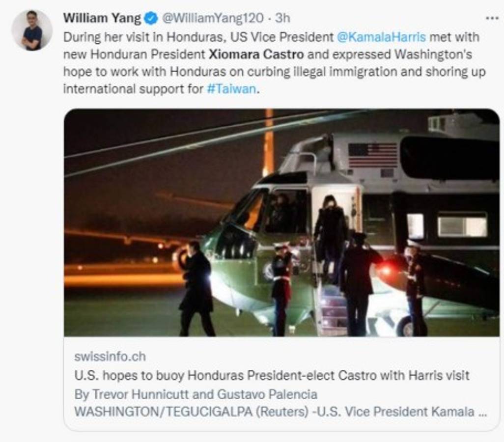Click the Trevor Hunnicutt and Gustavo Palencia byline

[196, 394]
